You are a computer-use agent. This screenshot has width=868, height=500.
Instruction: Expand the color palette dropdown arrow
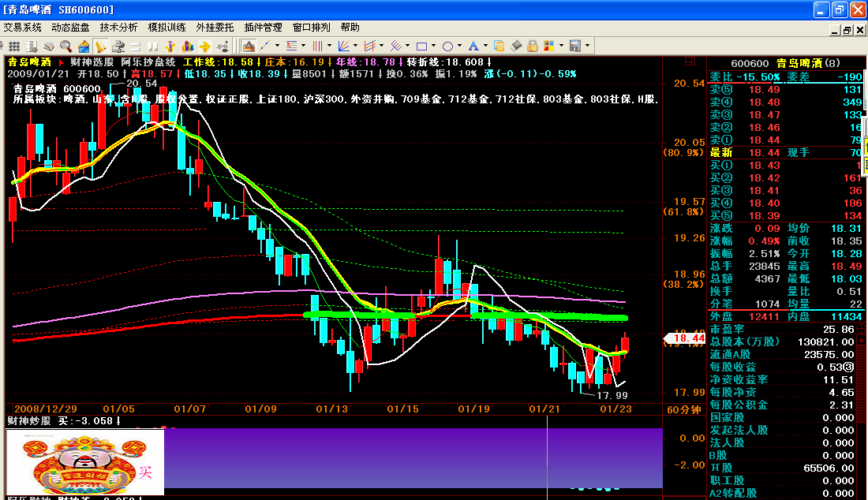[x=561, y=46]
